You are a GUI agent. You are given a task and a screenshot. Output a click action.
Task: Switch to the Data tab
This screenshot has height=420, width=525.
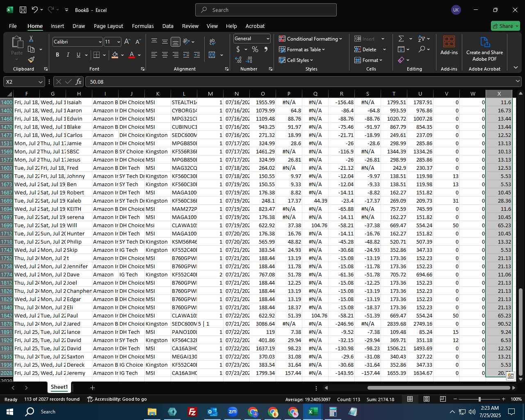coord(168,26)
